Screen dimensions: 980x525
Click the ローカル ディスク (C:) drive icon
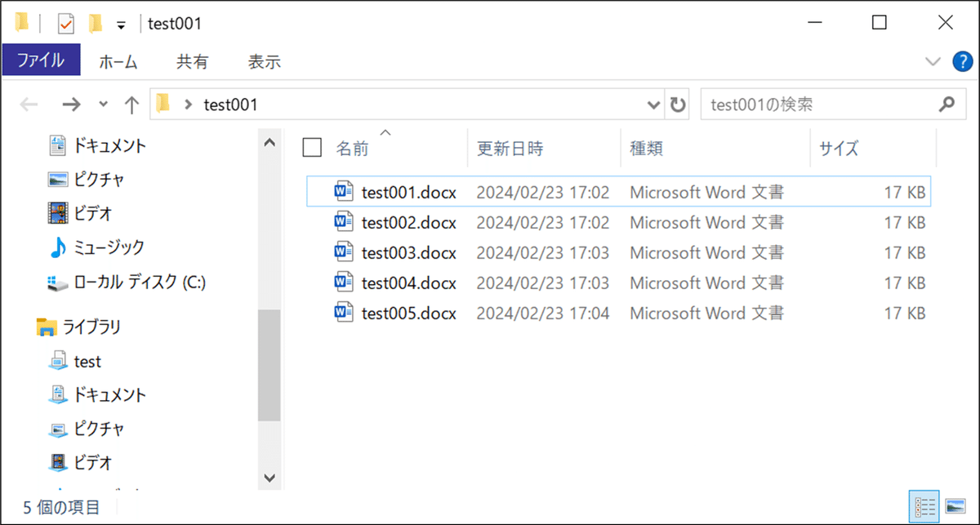click(x=58, y=283)
